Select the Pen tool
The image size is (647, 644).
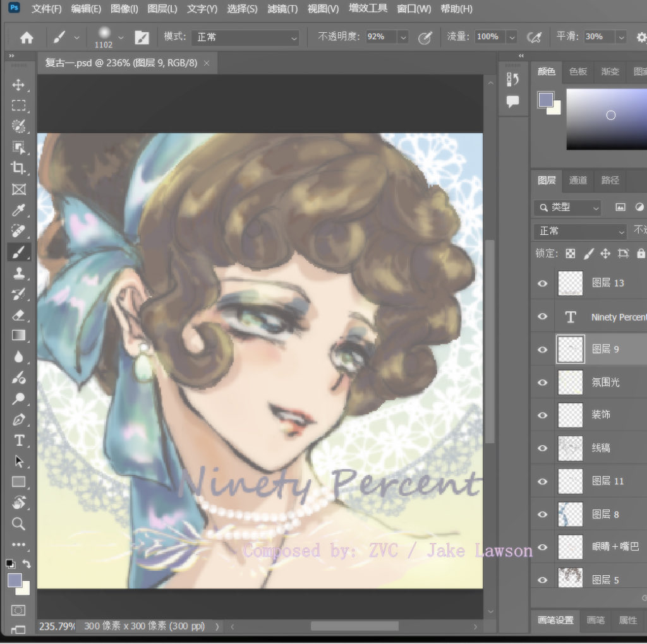[x=18, y=420]
